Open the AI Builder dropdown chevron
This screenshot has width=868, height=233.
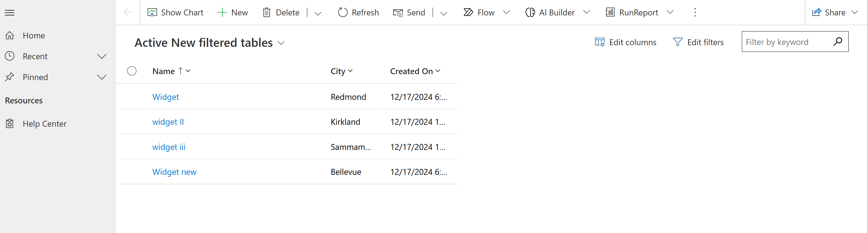point(587,12)
